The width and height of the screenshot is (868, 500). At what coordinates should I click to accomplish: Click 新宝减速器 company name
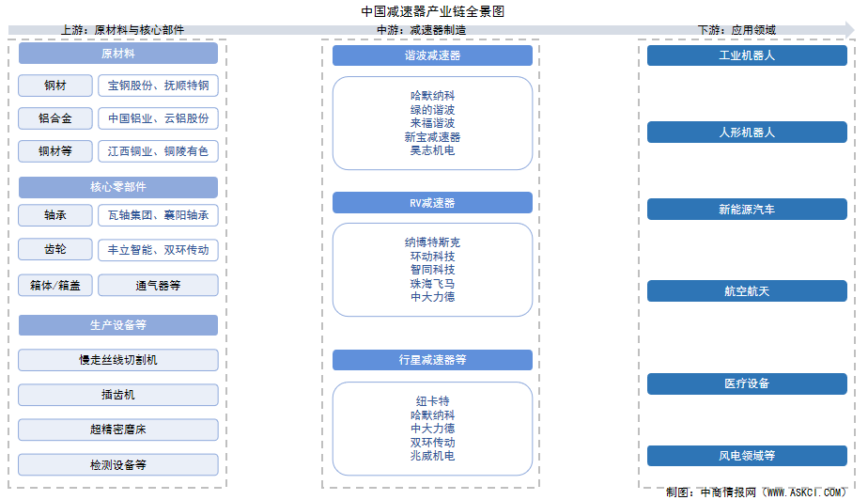tap(432, 137)
